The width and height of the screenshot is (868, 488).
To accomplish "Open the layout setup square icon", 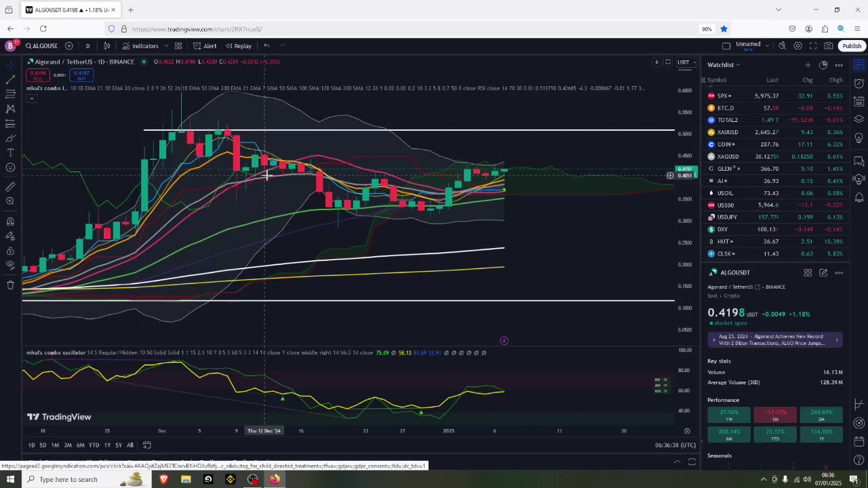I will pyautogui.click(x=726, y=46).
